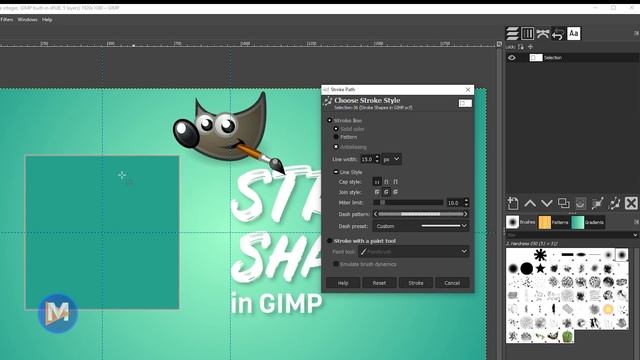Open the Fonts dock tab

click(x=573, y=33)
